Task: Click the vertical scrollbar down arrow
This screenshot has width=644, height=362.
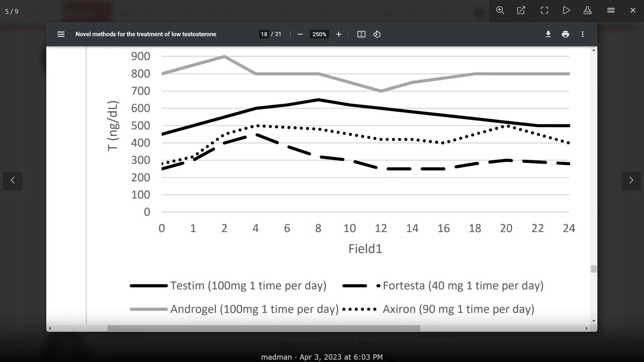Action: pos(594,321)
